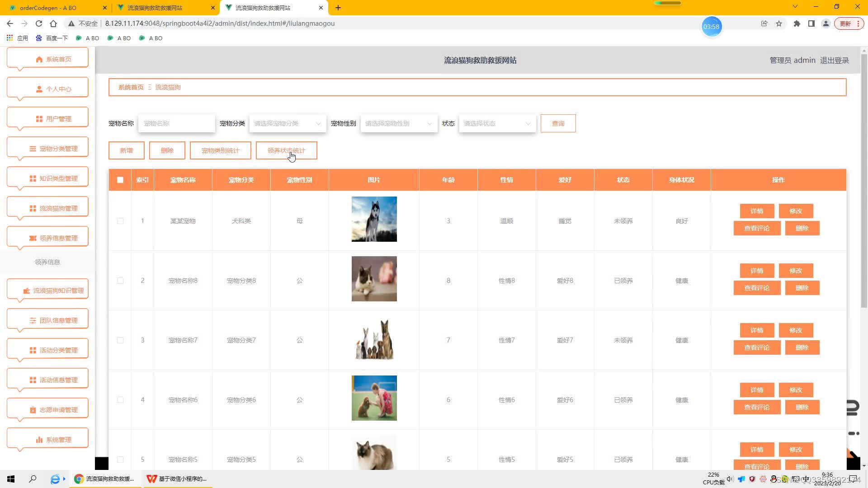Open cat thumbnail of 宠物名称8
Screen dimensions: 868x488
(374, 279)
